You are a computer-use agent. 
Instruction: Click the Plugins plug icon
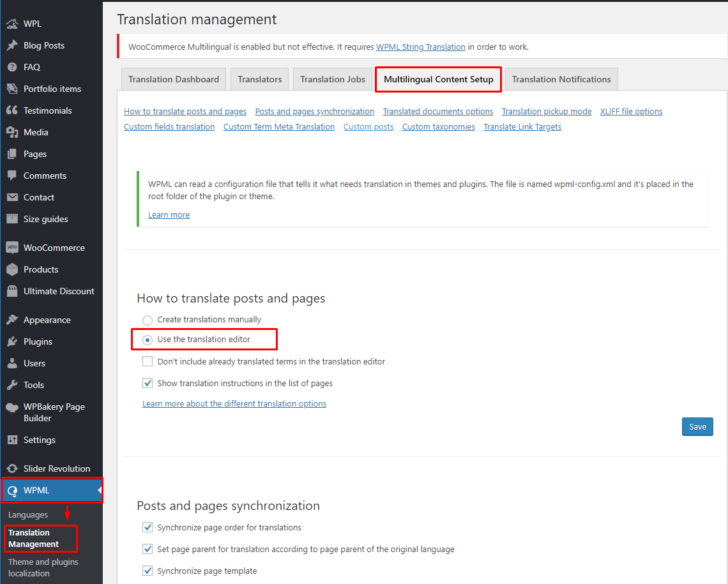[x=12, y=342]
